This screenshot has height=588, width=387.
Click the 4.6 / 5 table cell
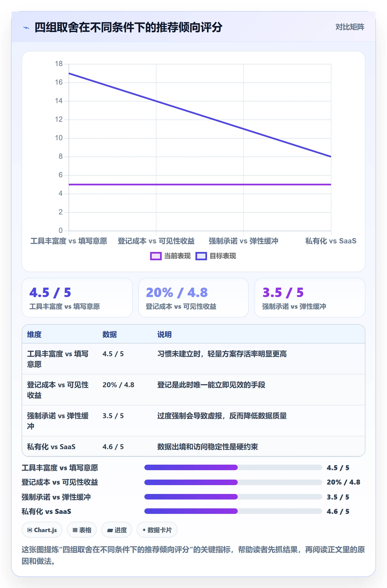click(x=113, y=447)
